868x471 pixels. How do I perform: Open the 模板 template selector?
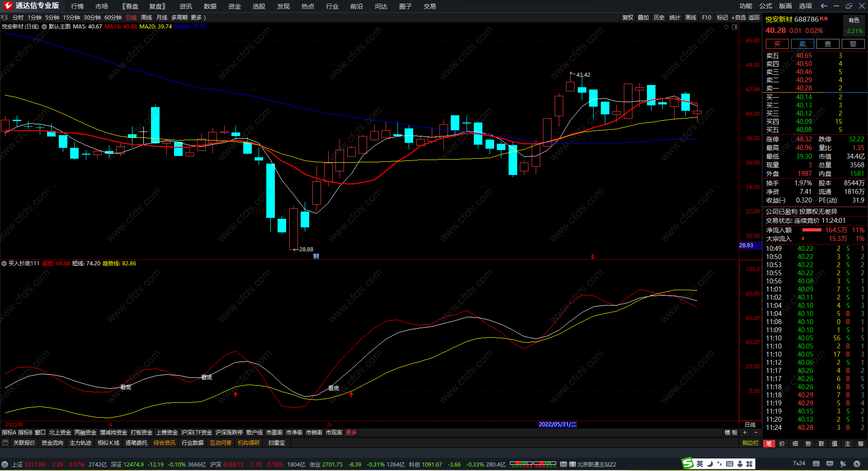(x=731, y=433)
